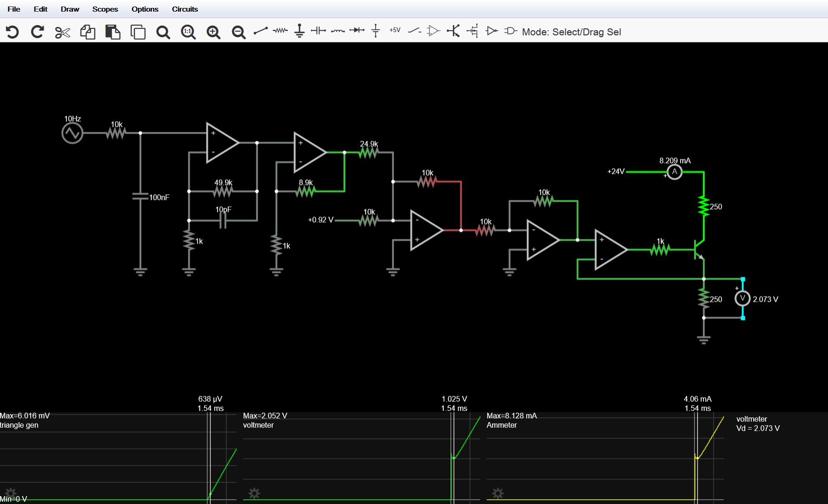This screenshot has width=828, height=504.
Task: Open Ammeter scope settings gear
Action: pyautogui.click(x=497, y=493)
